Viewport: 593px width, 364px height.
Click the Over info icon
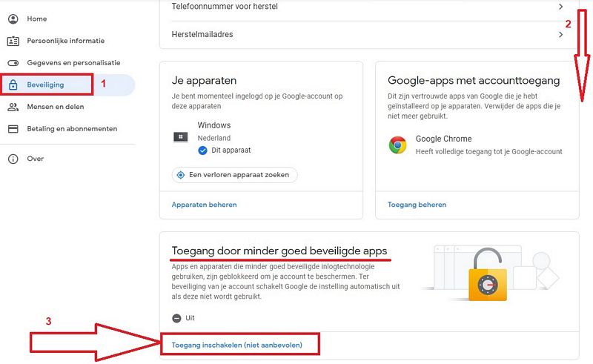pos(13,159)
